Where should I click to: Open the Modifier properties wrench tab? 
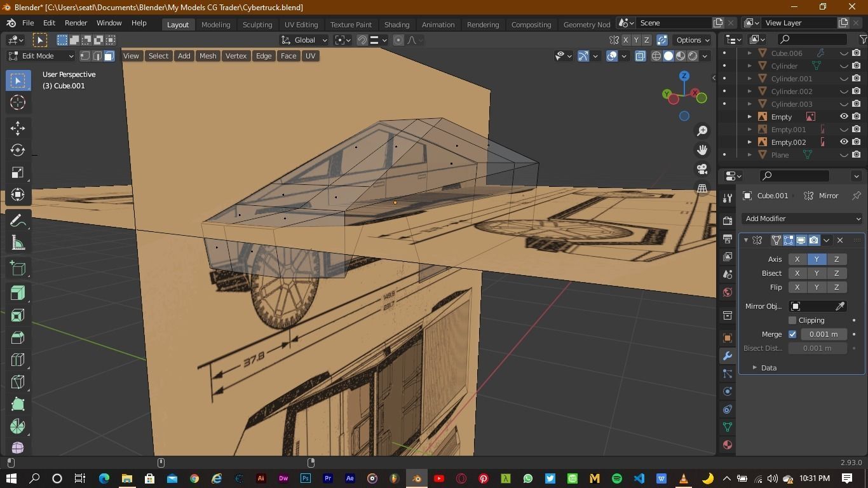tap(728, 356)
